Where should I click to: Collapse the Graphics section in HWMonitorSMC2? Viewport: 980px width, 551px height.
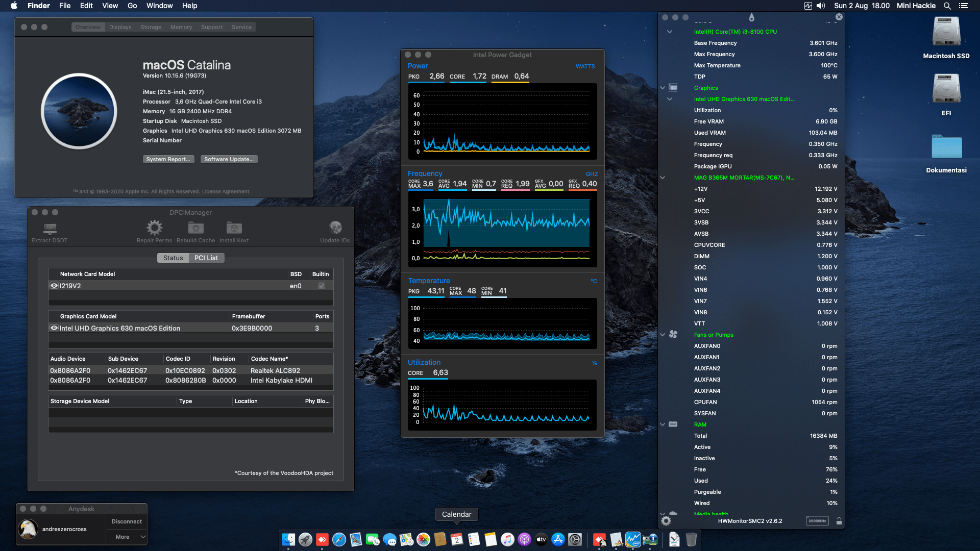(662, 88)
